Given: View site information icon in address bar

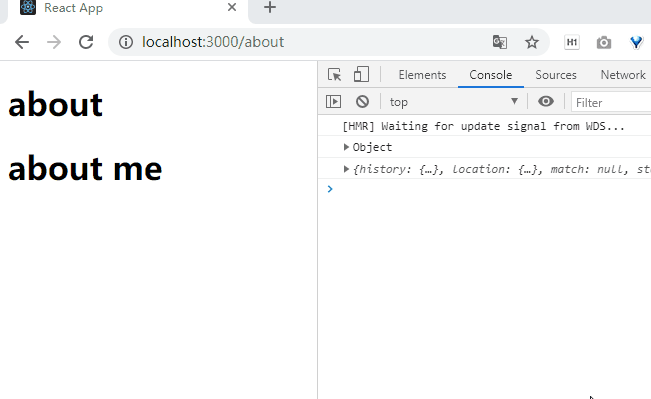Looking at the screenshot, I should point(126,42).
